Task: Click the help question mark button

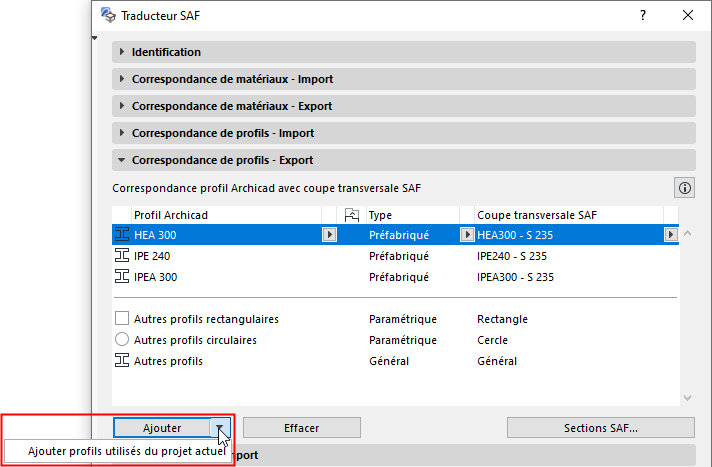Action: tap(643, 15)
